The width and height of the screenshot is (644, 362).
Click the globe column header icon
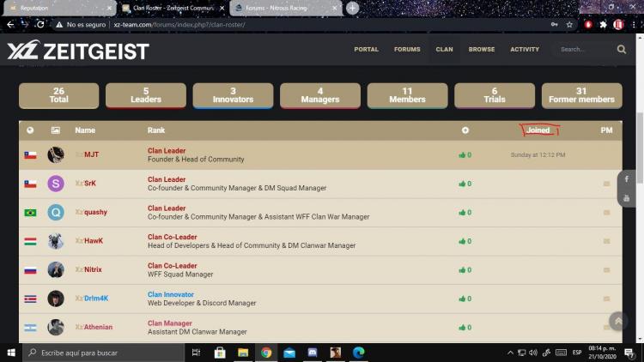click(x=30, y=130)
